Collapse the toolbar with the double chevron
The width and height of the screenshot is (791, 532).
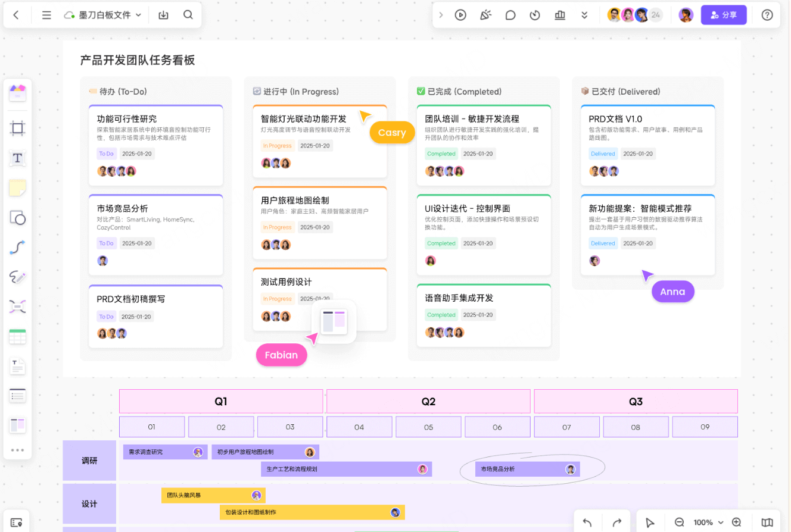click(x=584, y=15)
